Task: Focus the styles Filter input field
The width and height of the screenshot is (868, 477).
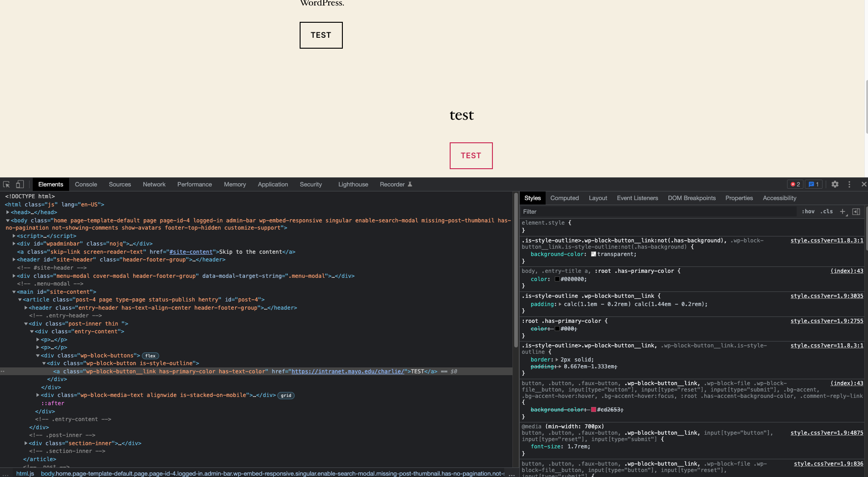Action: [658, 211]
